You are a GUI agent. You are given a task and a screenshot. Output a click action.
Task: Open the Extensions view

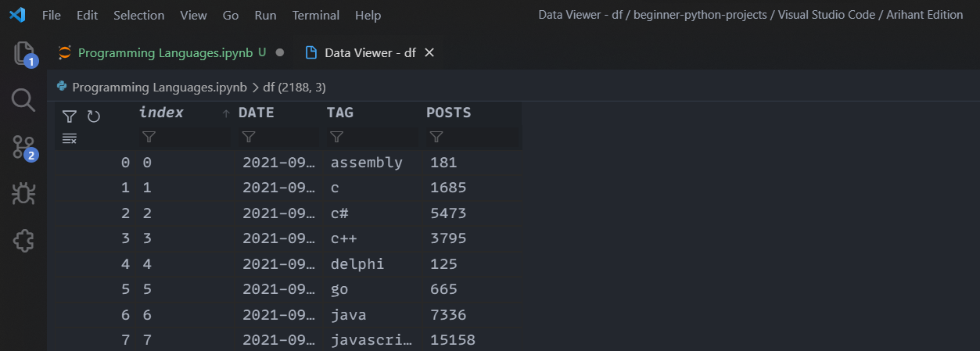[x=23, y=241]
